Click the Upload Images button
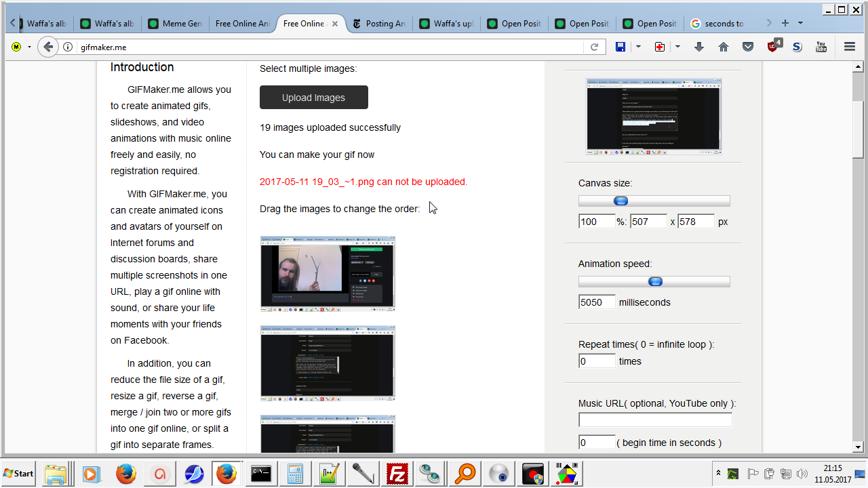 coord(314,98)
